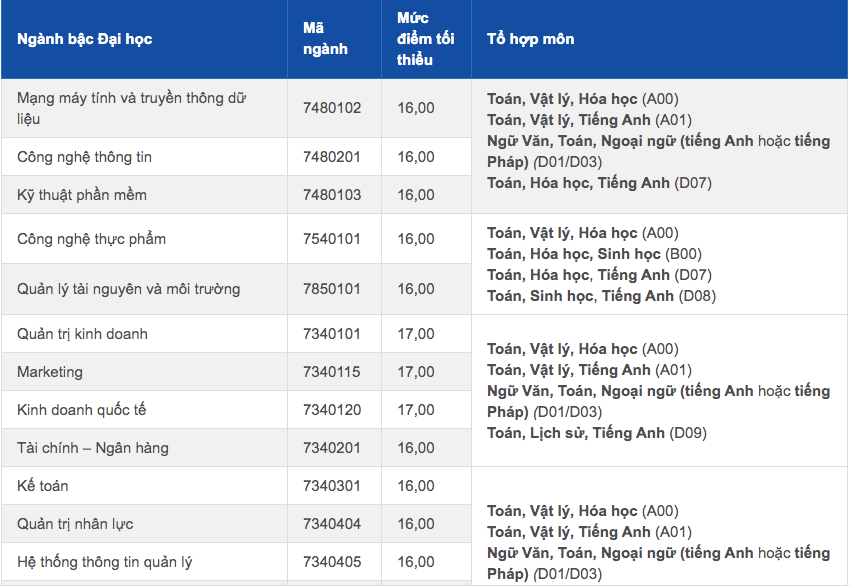The width and height of the screenshot is (849, 586).
Task: Select the "Kỹ thuật phần mềm" cell
Action: pyautogui.click(x=81, y=195)
